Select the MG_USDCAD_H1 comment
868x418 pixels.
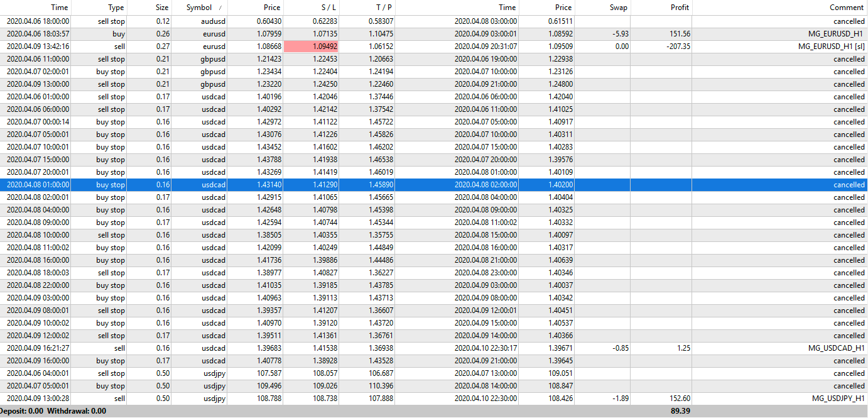[x=836, y=348]
